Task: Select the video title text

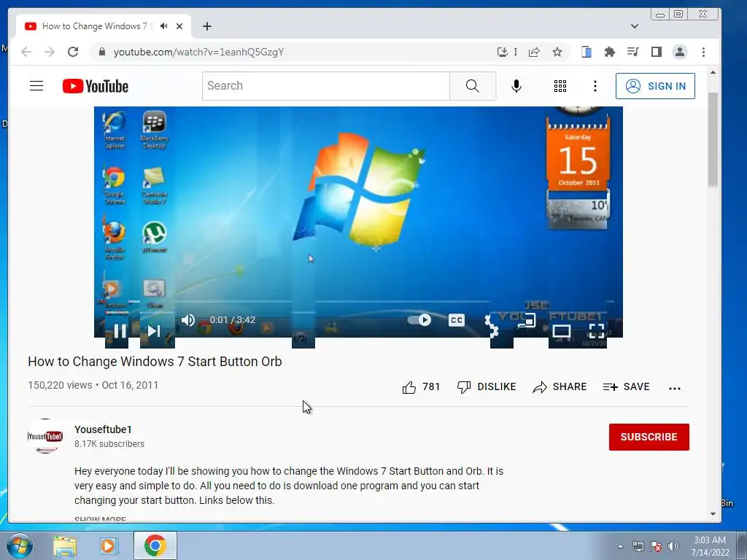Action: click(155, 362)
